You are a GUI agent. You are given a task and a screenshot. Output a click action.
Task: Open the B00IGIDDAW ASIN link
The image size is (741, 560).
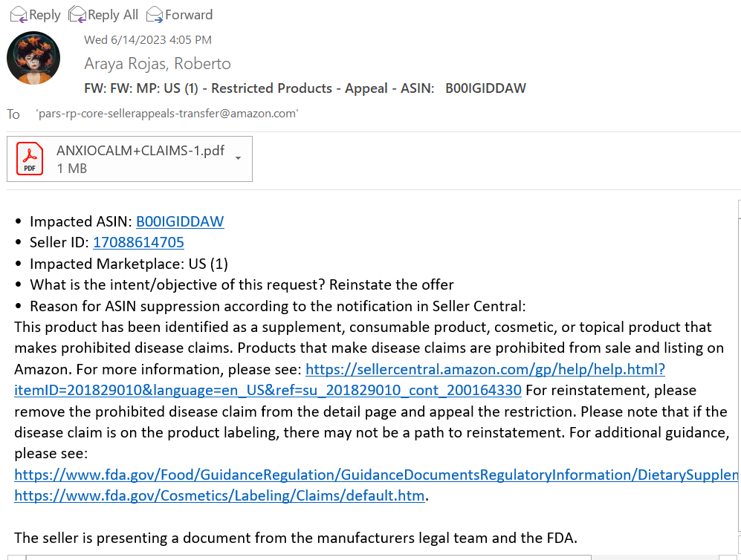tap(180, 221)
